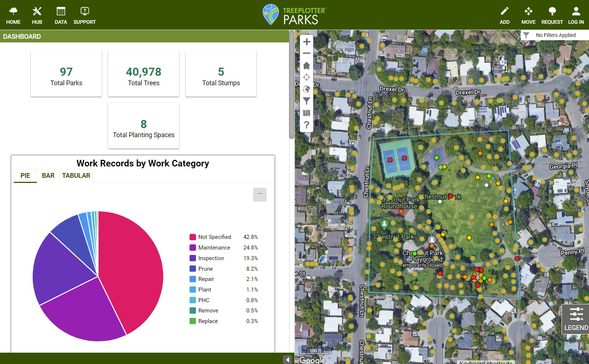Image resolution: width=589 pixels, height=364 pixels.
Task: Switch to the TABULAR chart tab
Action: click(76, 176)
